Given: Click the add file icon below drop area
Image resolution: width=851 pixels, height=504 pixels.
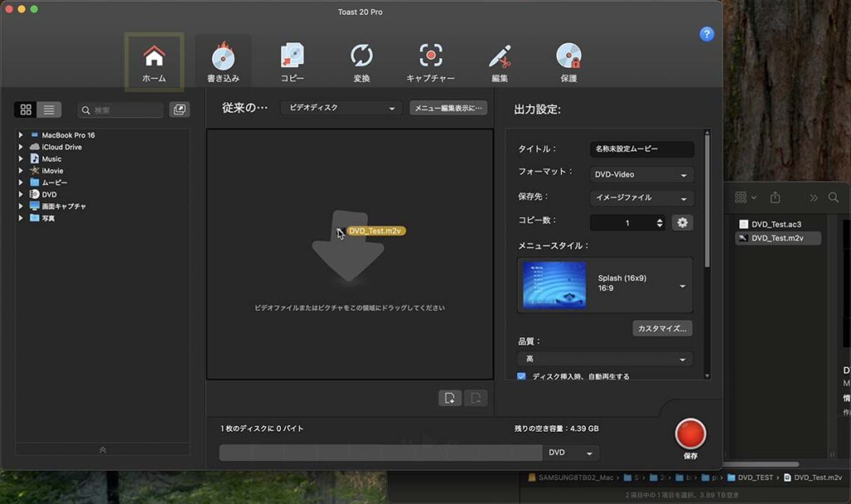Looking at the screenshot, I should pos(450,399).
